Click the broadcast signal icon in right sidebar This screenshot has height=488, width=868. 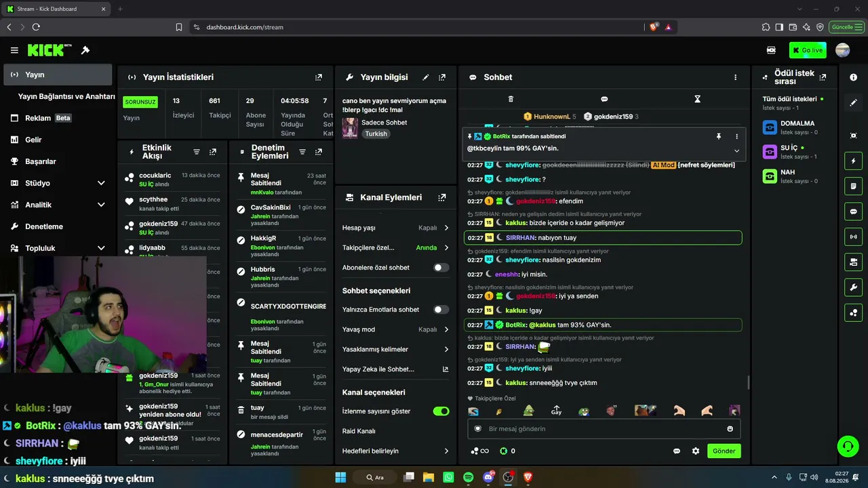click(x=853, y=237)
